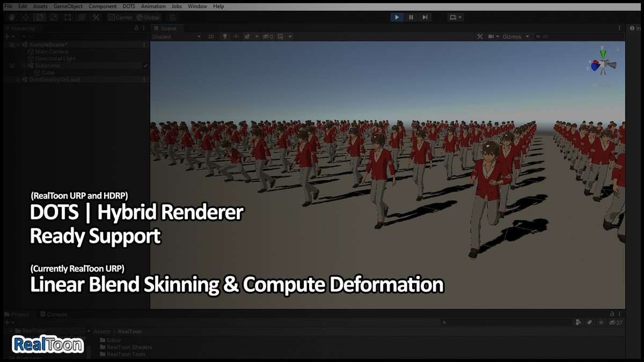
Task: Open the Animation menu
Action: click(x=153, y=6)
